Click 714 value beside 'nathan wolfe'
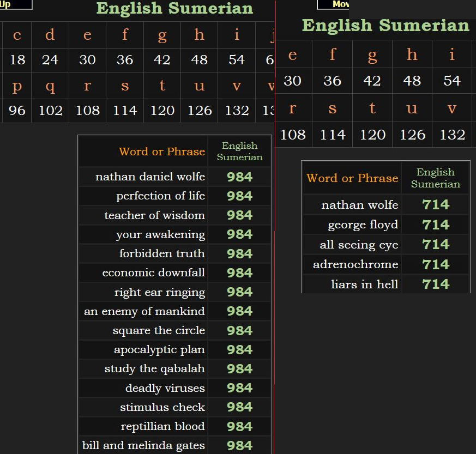The image size is (476, 454). 436,204
